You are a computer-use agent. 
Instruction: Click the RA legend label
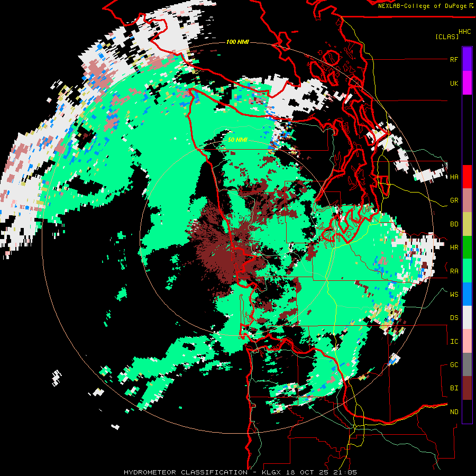(454, 271)
